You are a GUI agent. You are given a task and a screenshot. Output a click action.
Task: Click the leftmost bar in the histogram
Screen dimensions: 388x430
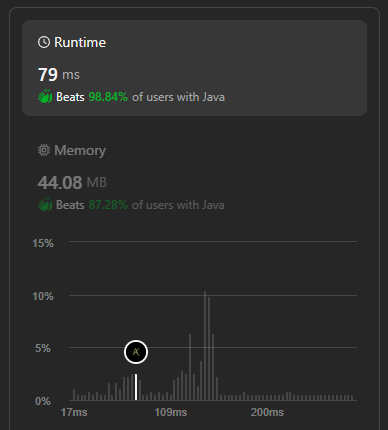point(74,395)
